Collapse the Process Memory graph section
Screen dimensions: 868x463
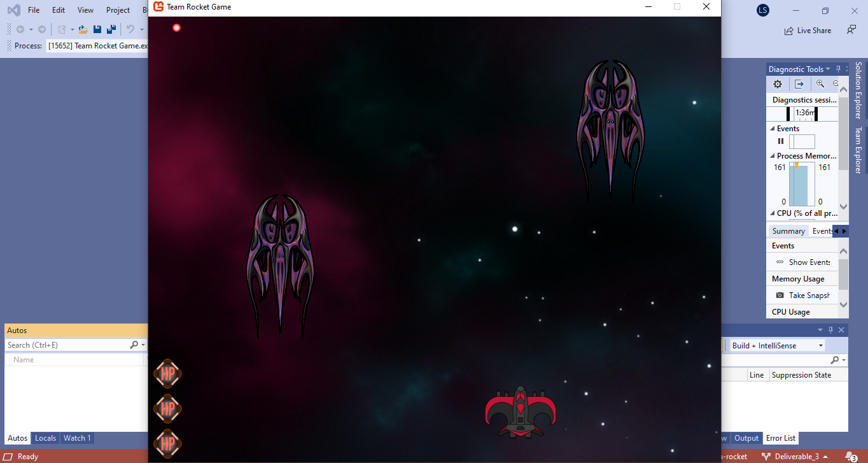(773, 156)
